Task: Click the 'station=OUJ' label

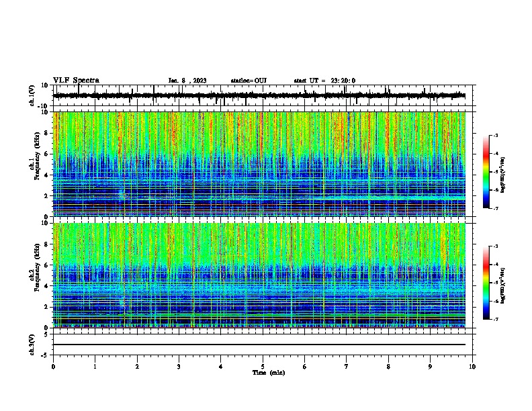Action: tap(249, 81)
